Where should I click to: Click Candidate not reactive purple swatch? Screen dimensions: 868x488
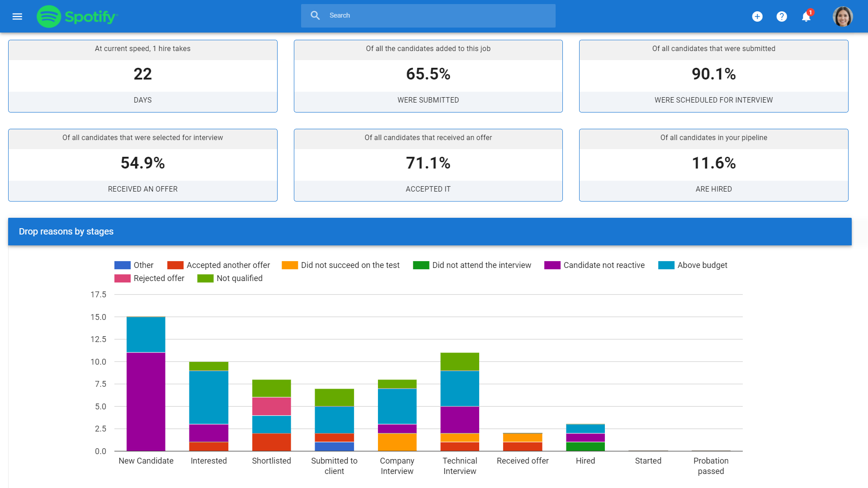[552, 265]
